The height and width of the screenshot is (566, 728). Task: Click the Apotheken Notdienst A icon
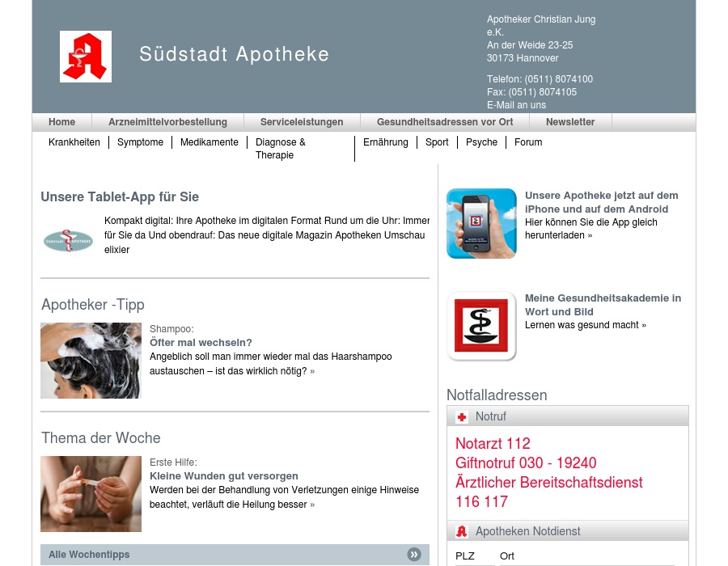click(462, 531)
